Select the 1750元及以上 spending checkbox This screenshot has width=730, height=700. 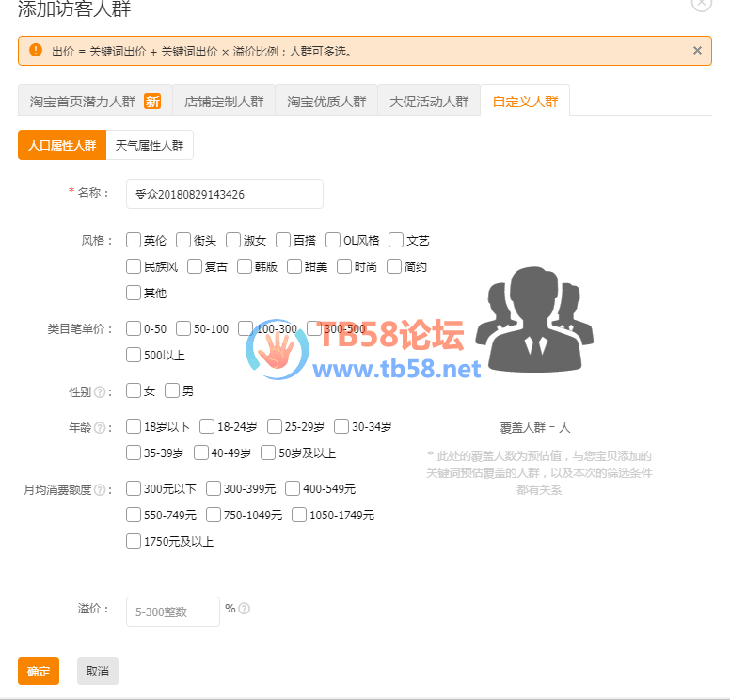pyautogui.click(x=134, y=541)
